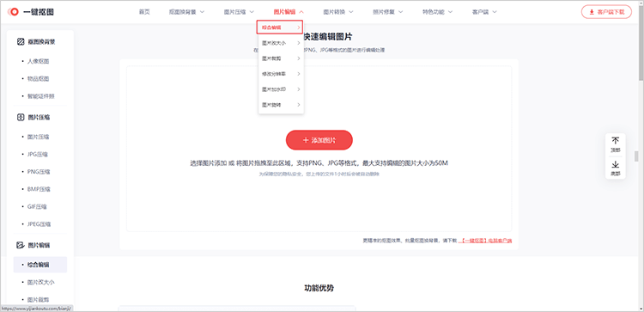Click the 抠图换背景 section icon in sidebar

pos(20,41)
